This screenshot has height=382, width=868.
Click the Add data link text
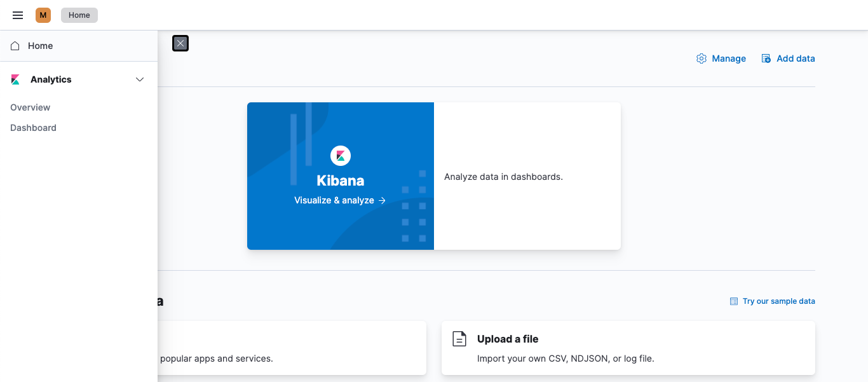point(796,58)
